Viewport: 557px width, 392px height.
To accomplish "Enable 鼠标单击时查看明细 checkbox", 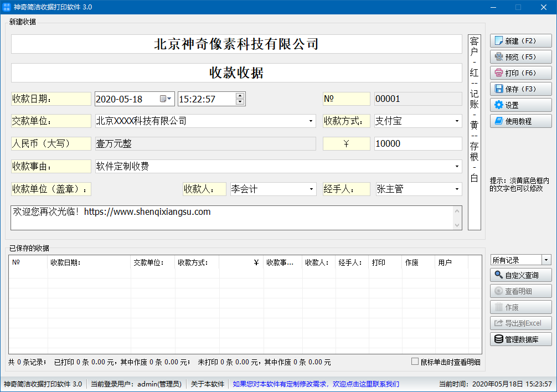I will tap(414, 361).
